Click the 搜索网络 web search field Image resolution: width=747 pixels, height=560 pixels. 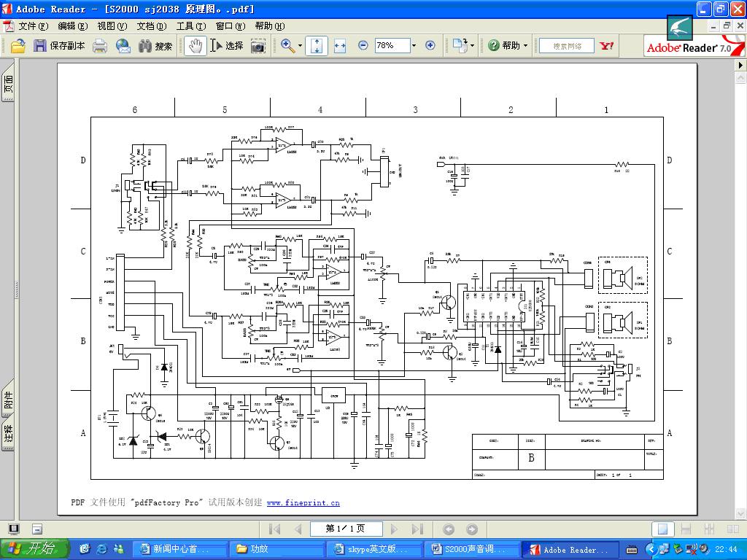tap(567, 46)
